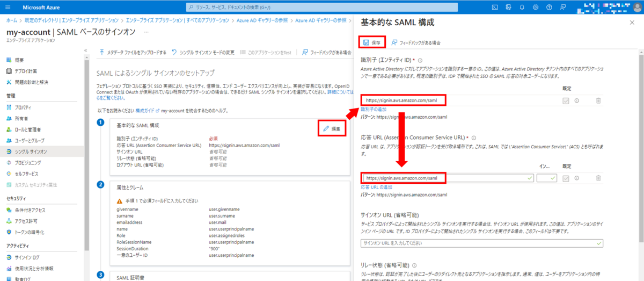This screenshot has width=644, height=281.
Task: Open 問題の診断と解決 in the sidebar
Action: point(31,82)
